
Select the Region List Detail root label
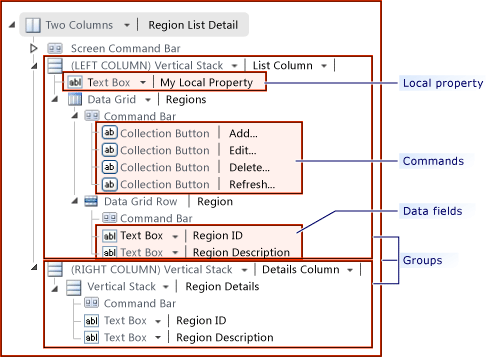193,25
